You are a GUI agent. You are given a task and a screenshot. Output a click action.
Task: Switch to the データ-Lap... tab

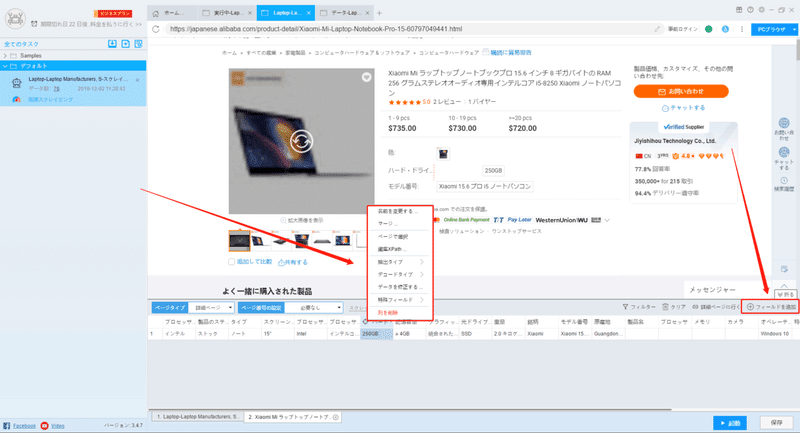[344, 13]
